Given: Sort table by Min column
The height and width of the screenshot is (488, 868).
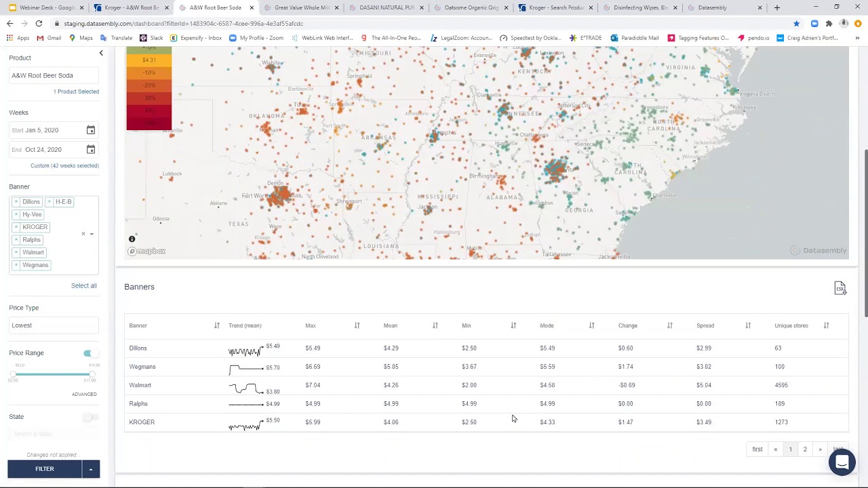Looking at the screenshot, I should pos(513,326).
